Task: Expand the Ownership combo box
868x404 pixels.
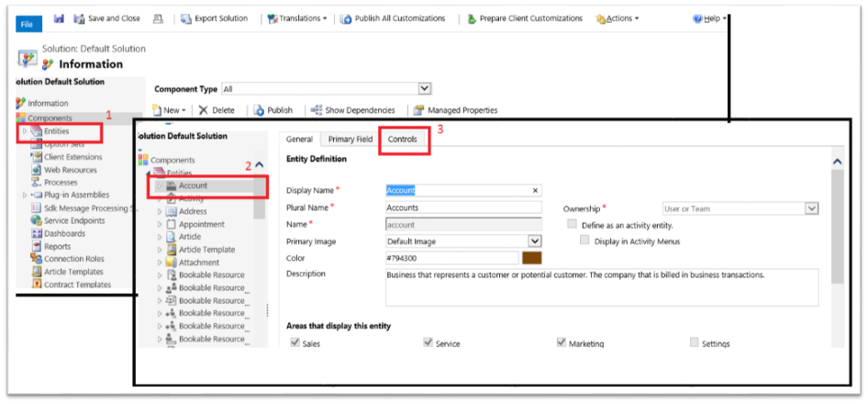Action: [x=811, y=208]
